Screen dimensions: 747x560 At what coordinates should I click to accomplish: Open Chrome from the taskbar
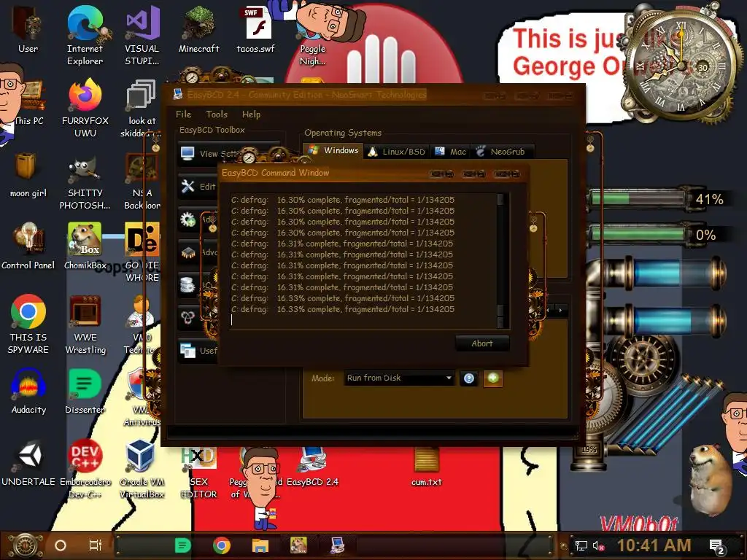[222, 545]
